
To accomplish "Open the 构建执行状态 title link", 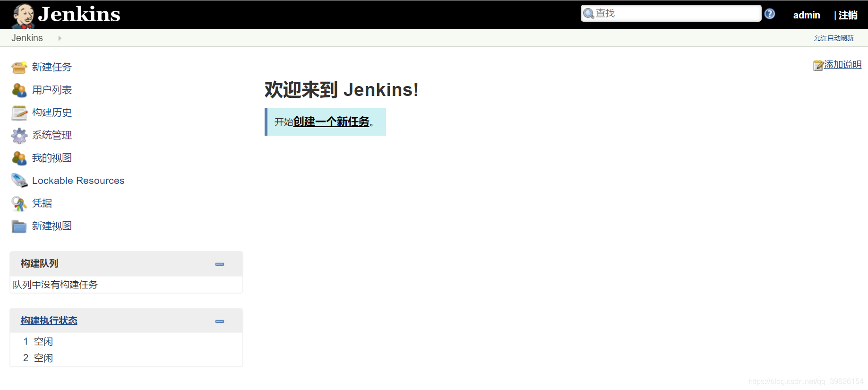I will click(49, 321).
